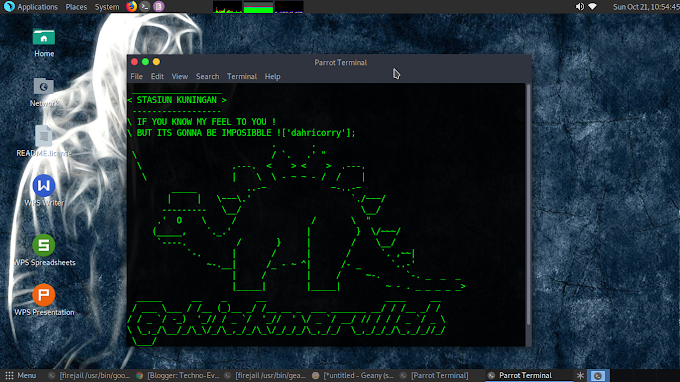Screen dimensions: 680x382
Task: Click the terminal vertical scrollbar
Action: click(x=528, y=205)
